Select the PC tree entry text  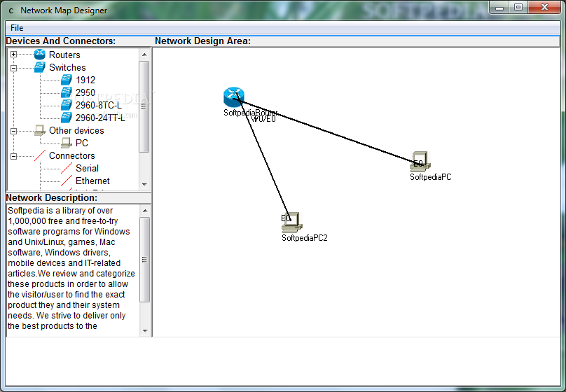(82, 143)
